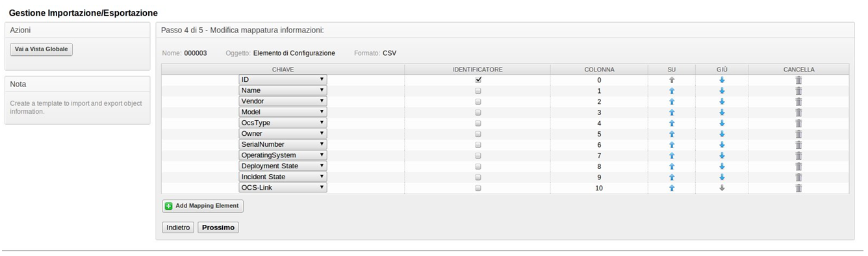Click the trash icon for OCS-Link row
The image size is (868, 256).
(798, 188)
